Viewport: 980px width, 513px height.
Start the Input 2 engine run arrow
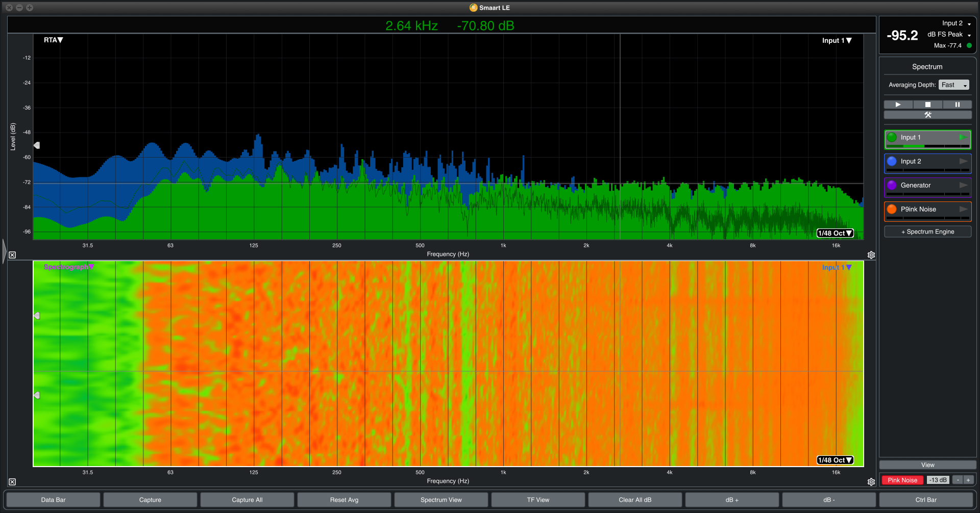963,161
